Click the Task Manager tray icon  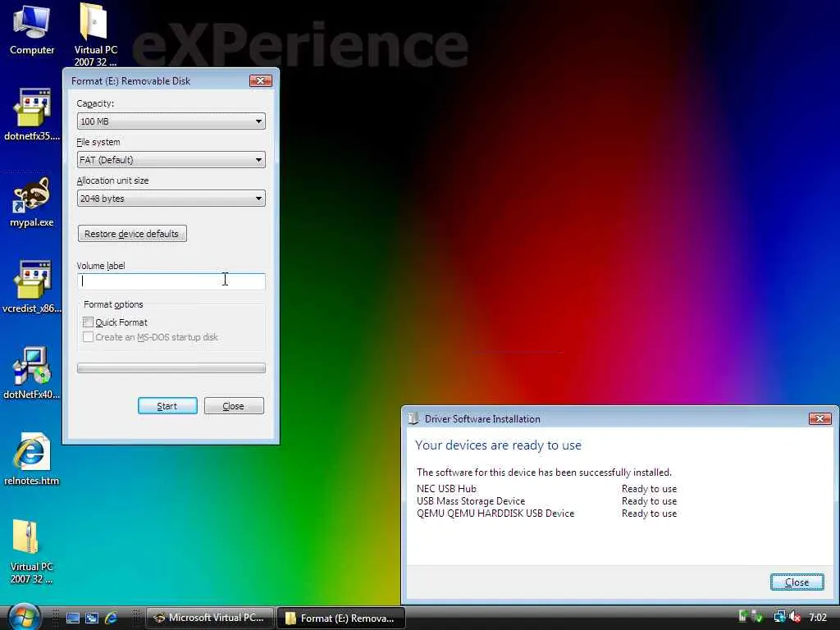(742, 617)
